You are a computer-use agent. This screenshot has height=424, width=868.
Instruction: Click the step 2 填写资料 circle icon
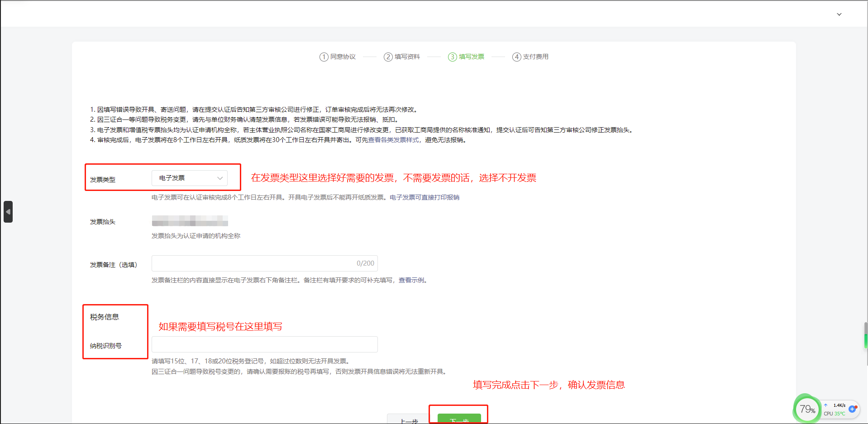coord(388,57)
